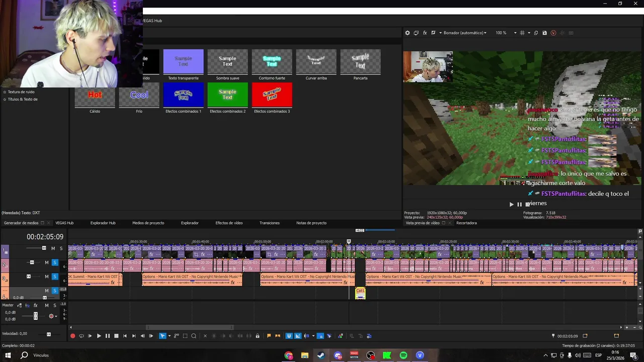Insert region orange icon
The height and width of the screenshot is (362, 644).
click(x=278, y=336)
